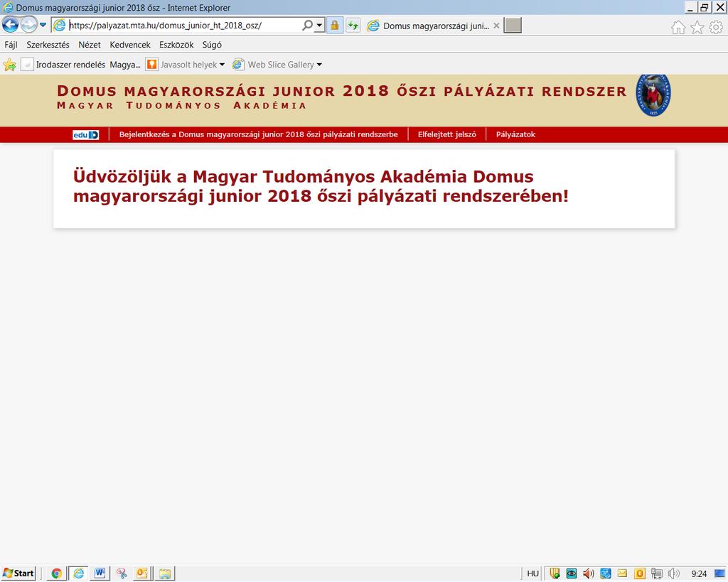Click the mail envelope tray icon

click(622, 573)
